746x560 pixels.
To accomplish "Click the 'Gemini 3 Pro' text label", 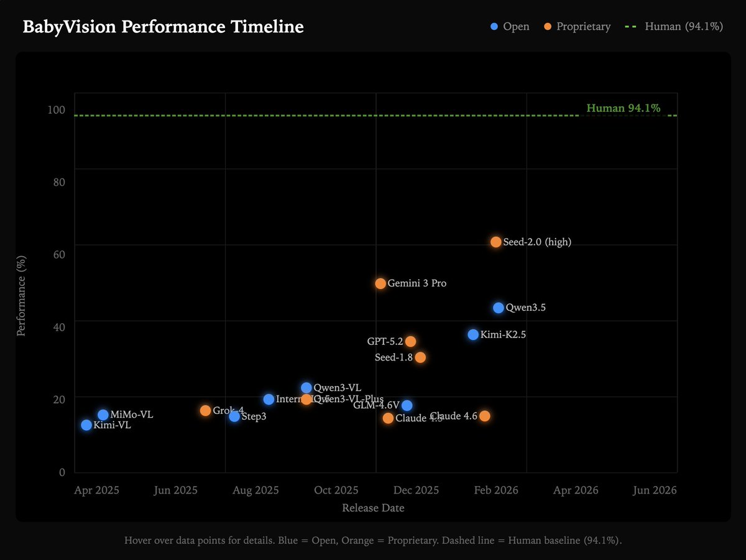I will pos(417,283).
